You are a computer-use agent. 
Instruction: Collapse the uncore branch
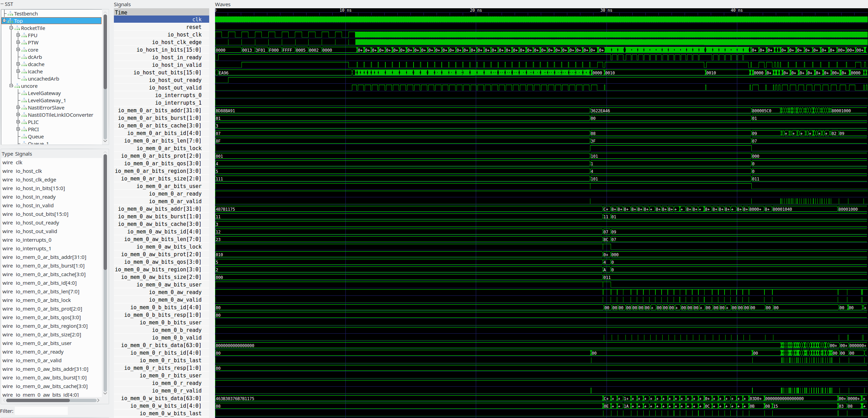(11, 86)
